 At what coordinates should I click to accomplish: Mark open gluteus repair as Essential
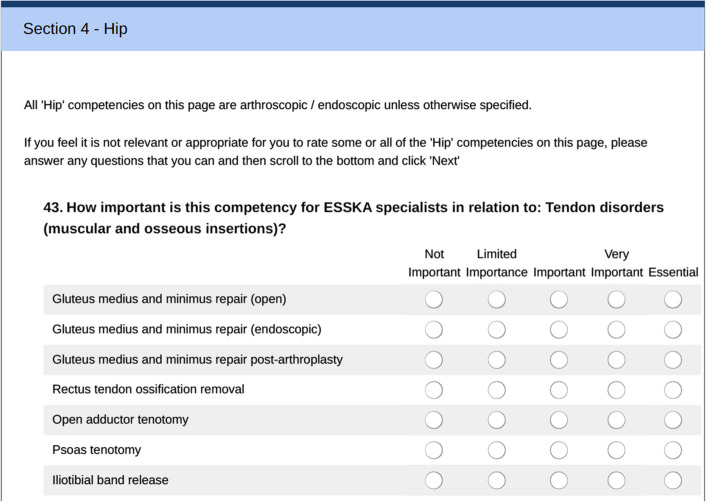pos(673,299)
